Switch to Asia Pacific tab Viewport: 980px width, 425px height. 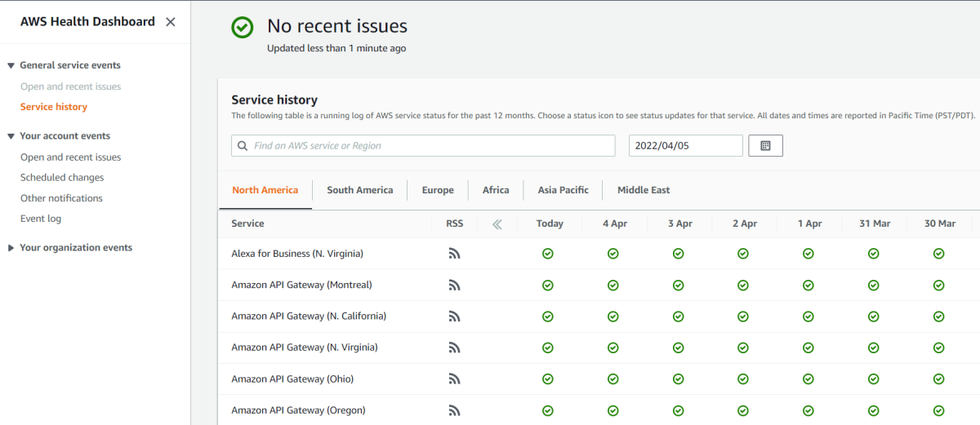point(563,190)
